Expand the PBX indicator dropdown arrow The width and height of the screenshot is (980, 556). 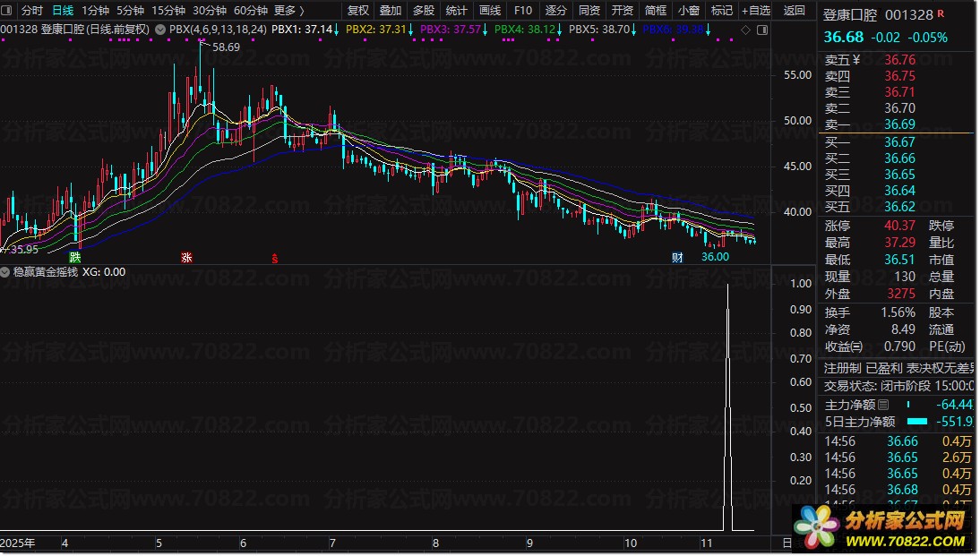click(160, 30)
